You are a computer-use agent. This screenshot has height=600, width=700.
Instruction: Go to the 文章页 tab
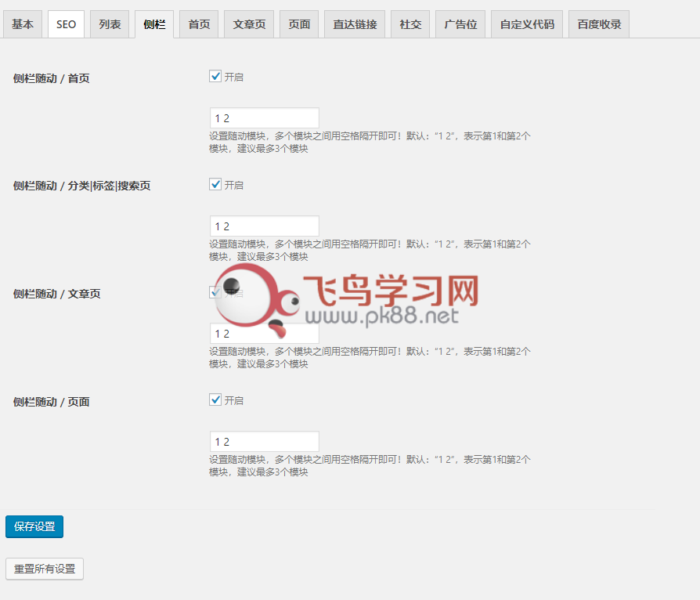tap(249, 24)
